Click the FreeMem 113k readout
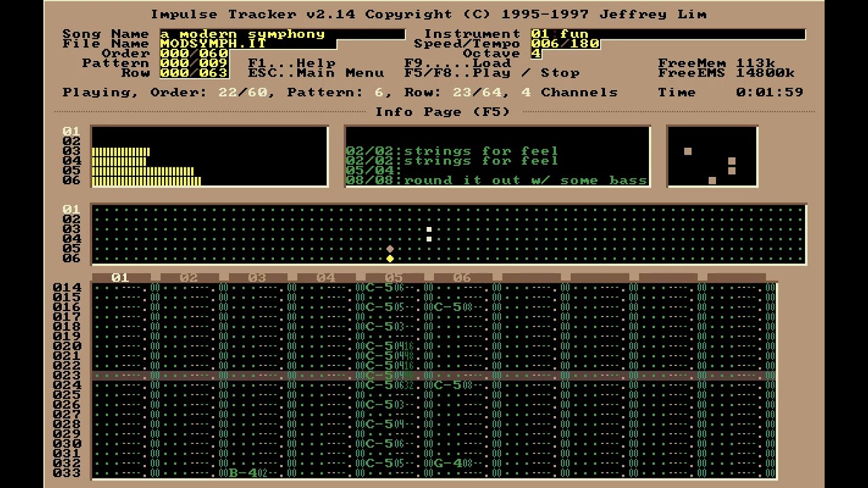 point(716,63)
